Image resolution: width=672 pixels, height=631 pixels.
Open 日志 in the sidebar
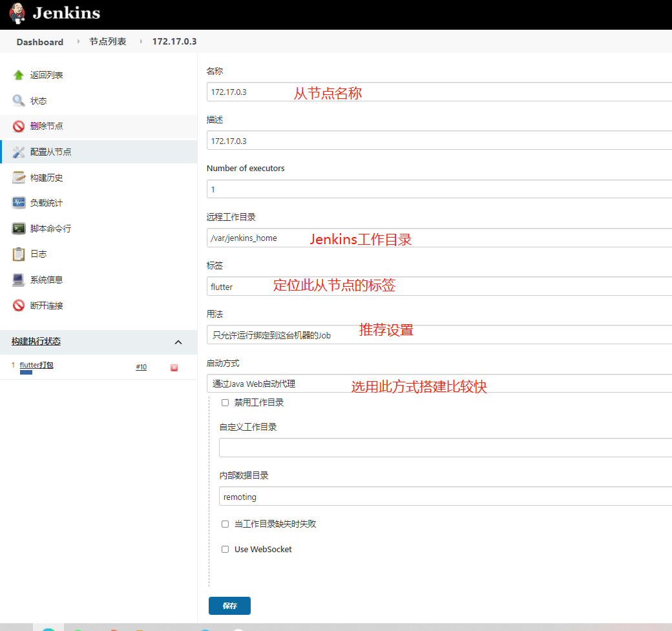(x=38, y=254)
